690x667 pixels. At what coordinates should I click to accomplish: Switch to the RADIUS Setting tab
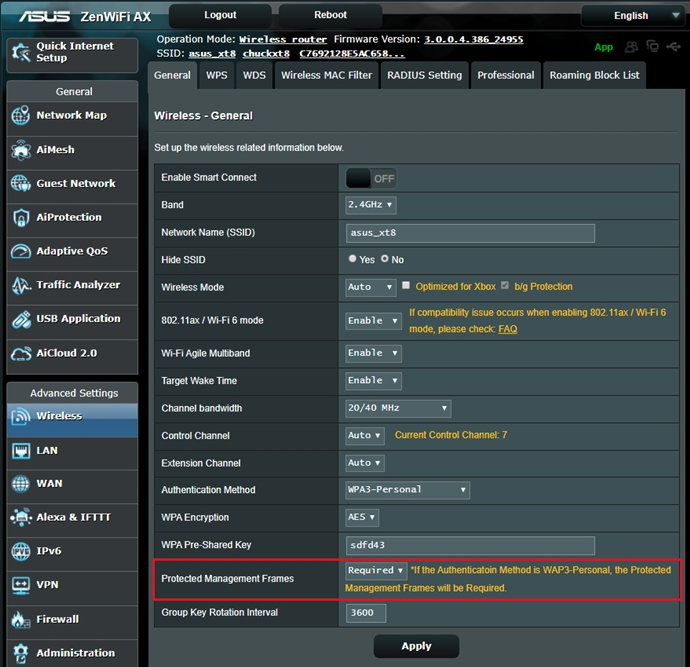coord(425,75)
